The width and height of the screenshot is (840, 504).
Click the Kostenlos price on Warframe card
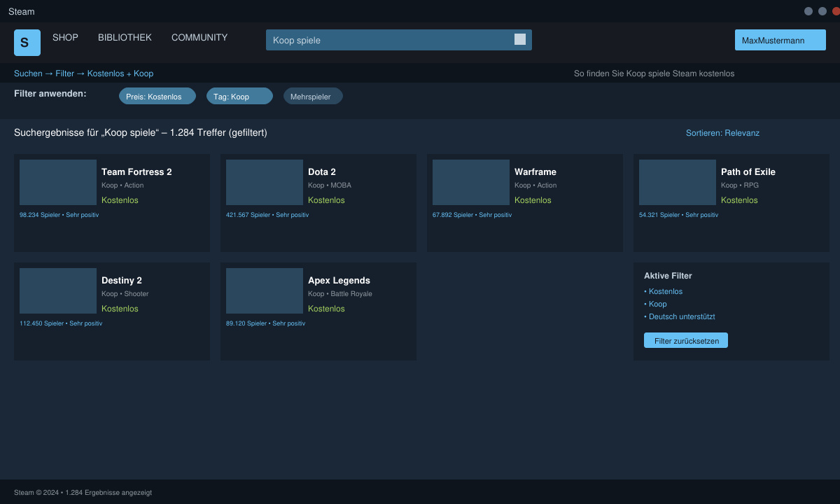[533, 200]
